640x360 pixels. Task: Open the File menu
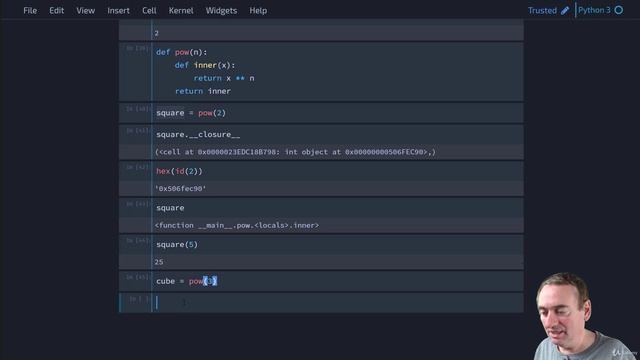click(30, 11)
